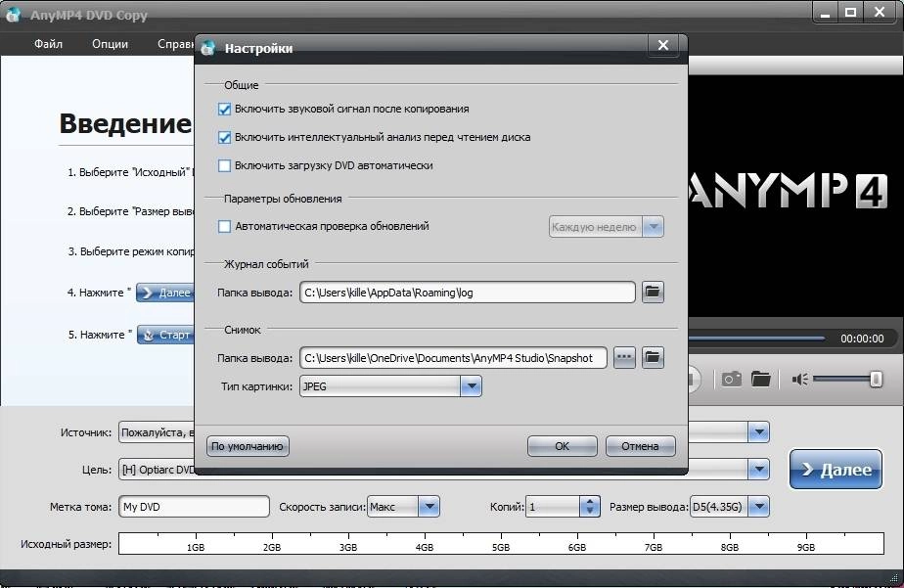Viewport: 904px width, 588px height.
Task: Click Метка тома My DVD field
Action: (195, 507)
